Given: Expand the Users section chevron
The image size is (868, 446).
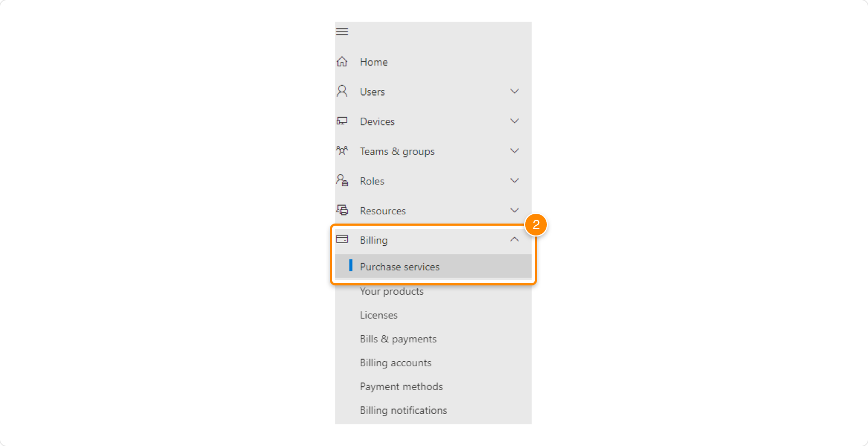Looking at the screenshot, I should pos(514,91).
